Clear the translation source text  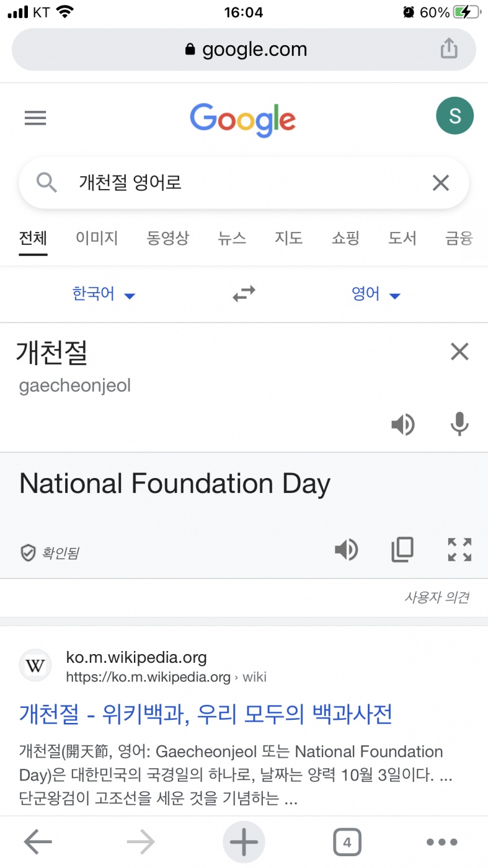point(459,352)
